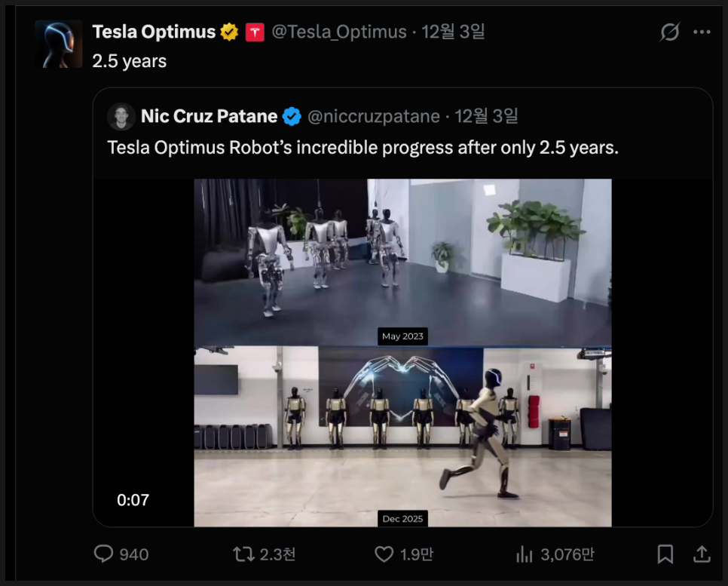Viewport: 728px width, 586px height.
Task: Click the red Tesla affiliation badge
Action: click(255, 32)
